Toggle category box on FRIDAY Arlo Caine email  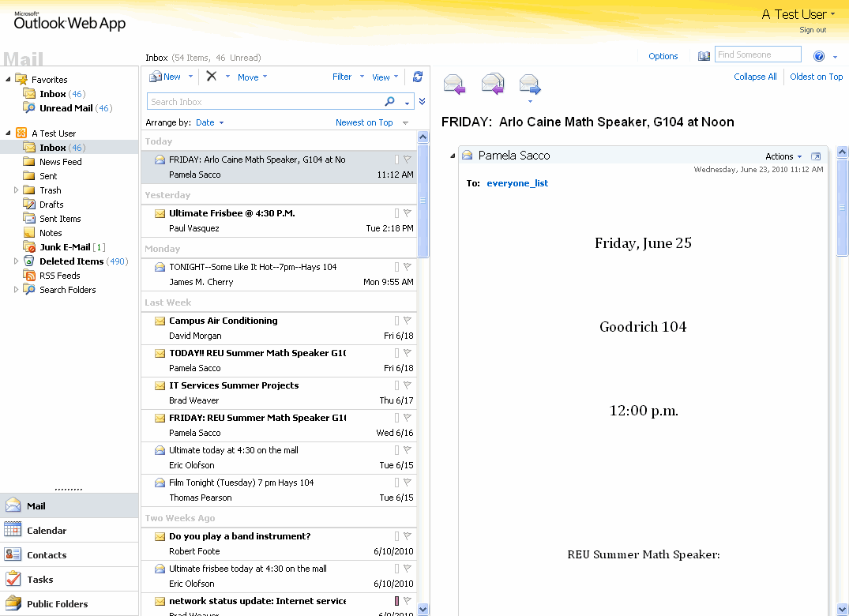coord(397,160)
